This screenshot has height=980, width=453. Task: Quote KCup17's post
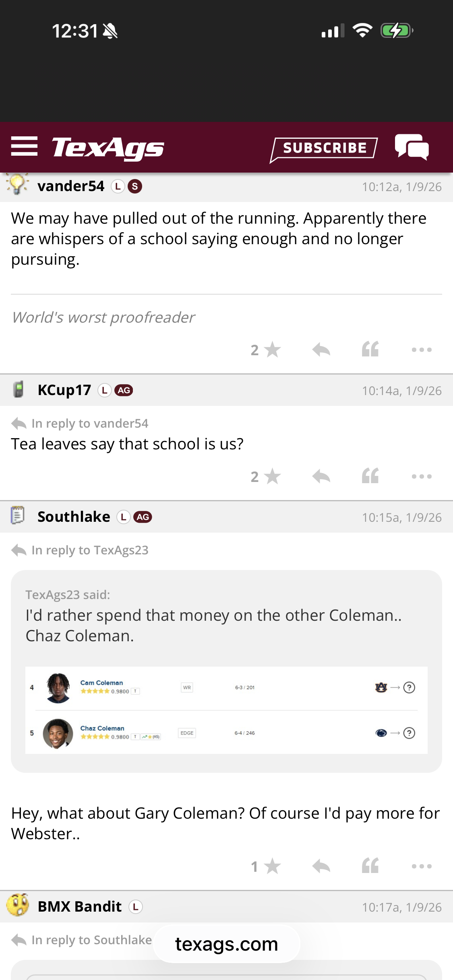click(x=370, y=476)
